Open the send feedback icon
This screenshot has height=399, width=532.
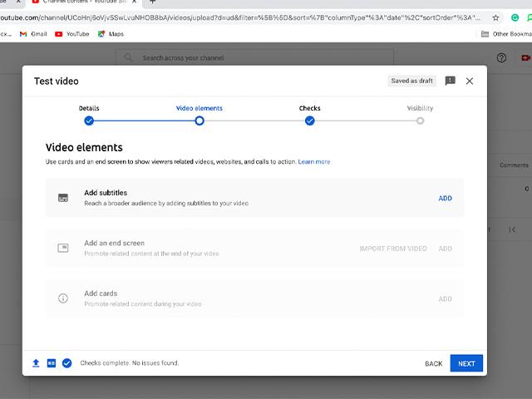451,81
